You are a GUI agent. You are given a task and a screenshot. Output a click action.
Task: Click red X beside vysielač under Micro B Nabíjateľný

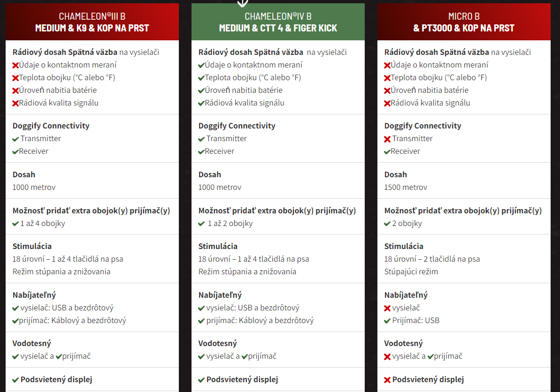(387, 308)
